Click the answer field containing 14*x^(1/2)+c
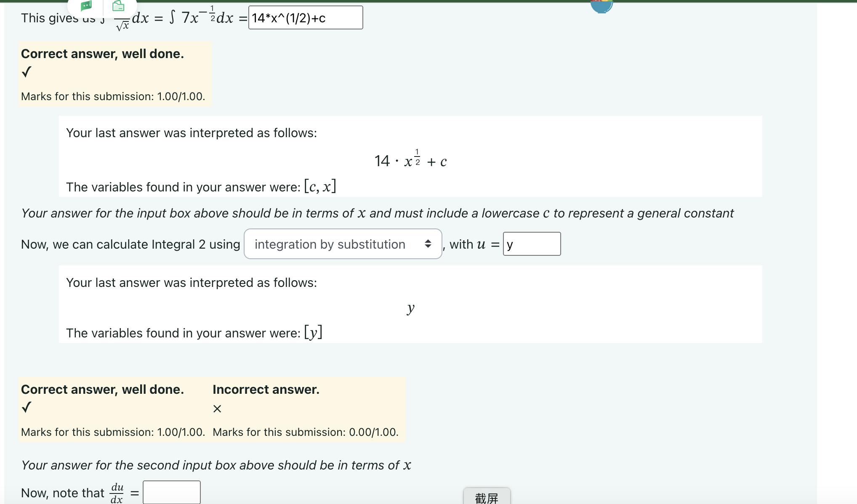The height and width of the screenshot is (504, 857). 305,18
